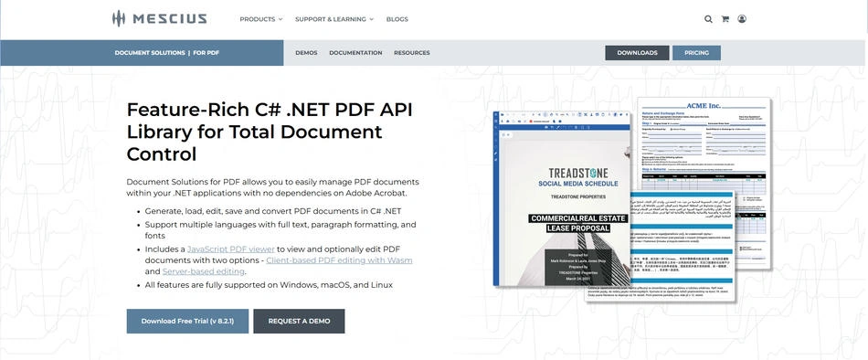Follow the Server-based editing link
This screenshot has height=360, width=868.
click(203, 271)
